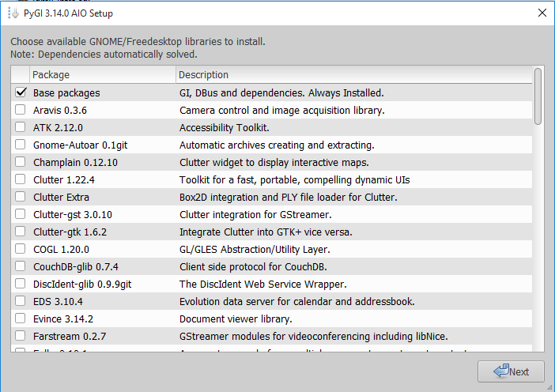This screenshot has height=392, width=555.
Task: Select the 'Clutter-gtk 1.6.2' package name
Action: tap(70, 232)
